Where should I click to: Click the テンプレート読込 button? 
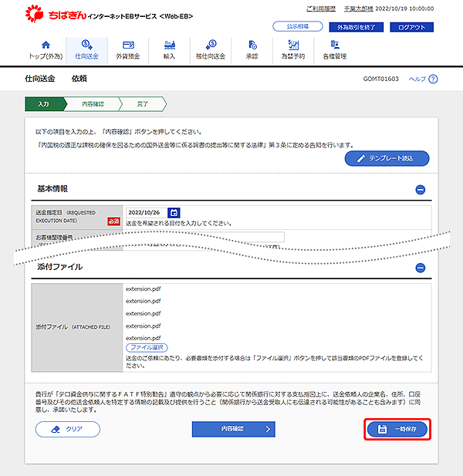[387, 158]
